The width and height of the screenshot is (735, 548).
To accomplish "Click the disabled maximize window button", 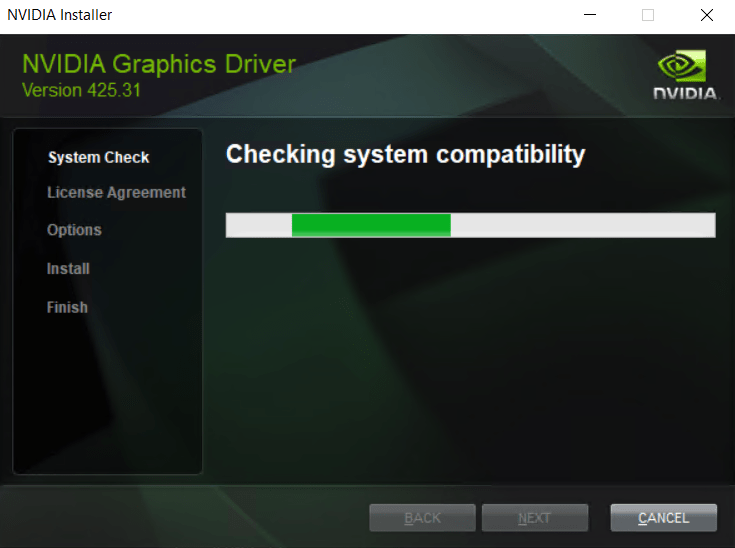I will point(648,15).
